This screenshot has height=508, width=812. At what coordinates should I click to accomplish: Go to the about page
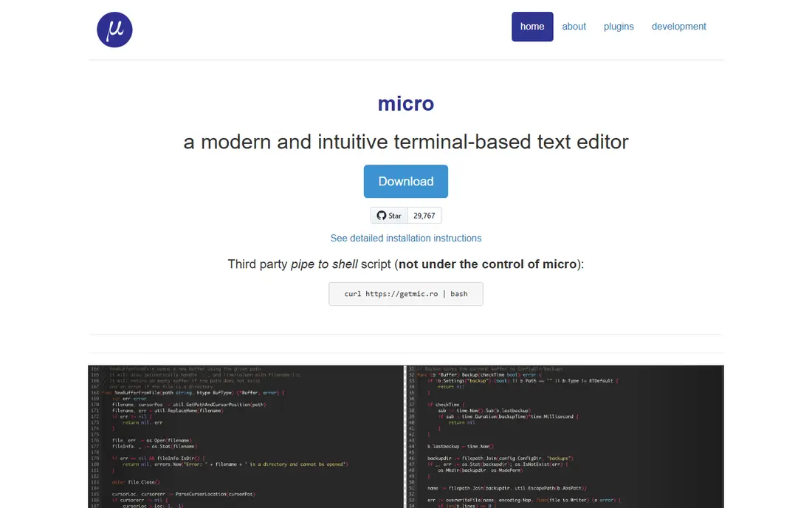tap(574, 27)
